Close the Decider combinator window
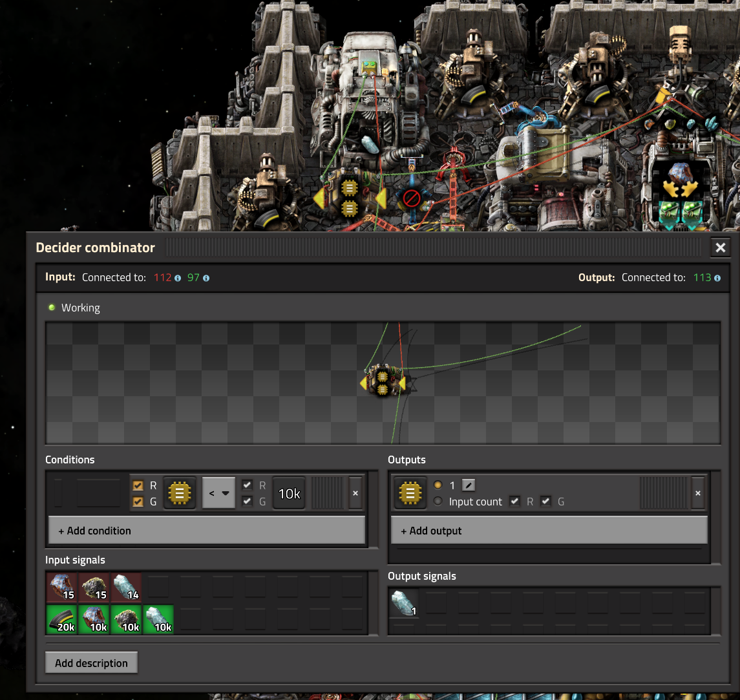740x700 pixels. pyautogui.click(x=721, y=248)
